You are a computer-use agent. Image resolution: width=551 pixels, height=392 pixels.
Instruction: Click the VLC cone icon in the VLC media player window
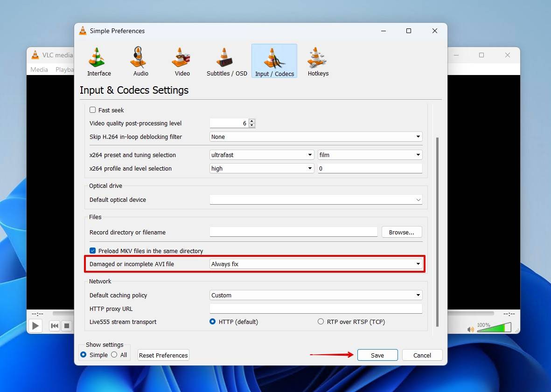coord(35,55)
